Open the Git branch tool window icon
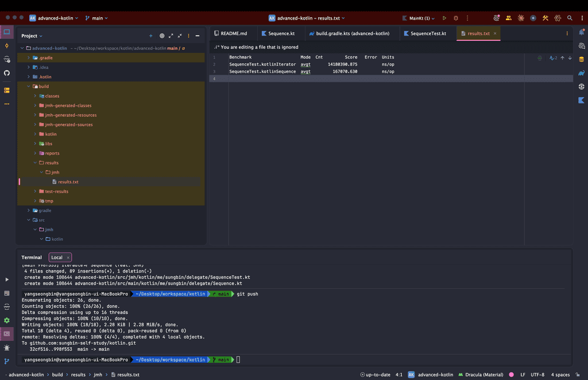Viewport: 588px width, 380px height. [7, 361]
